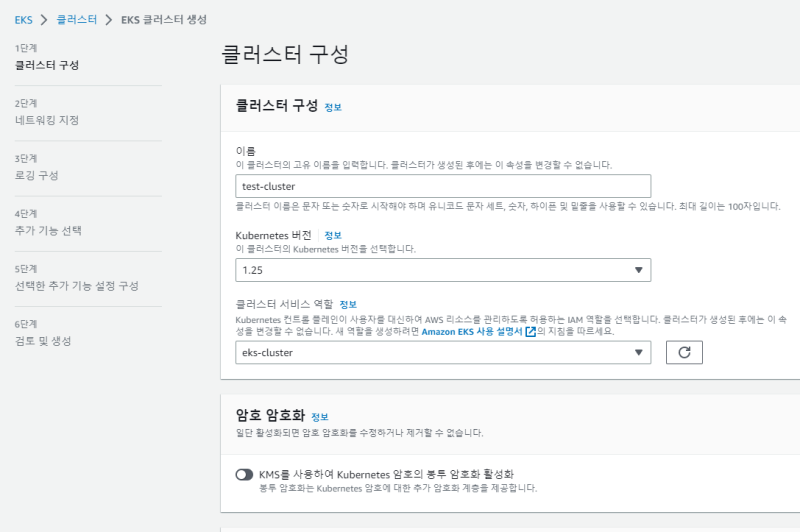This screenshot has width=800, height=532.
Task: Open the Amazon EKS 사용 설명서 link
Action: [472, 331]
